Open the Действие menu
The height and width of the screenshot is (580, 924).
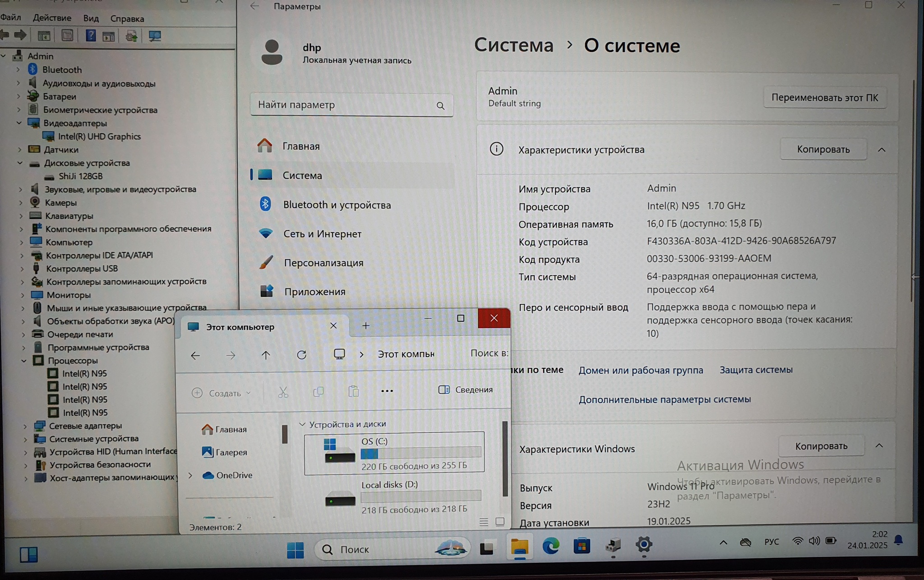(52, 18)
